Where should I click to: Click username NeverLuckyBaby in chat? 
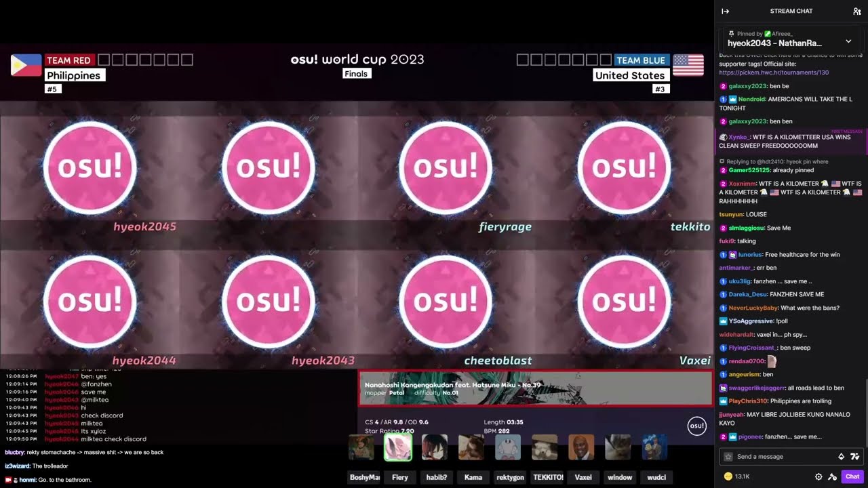click(x=753, y=308)
